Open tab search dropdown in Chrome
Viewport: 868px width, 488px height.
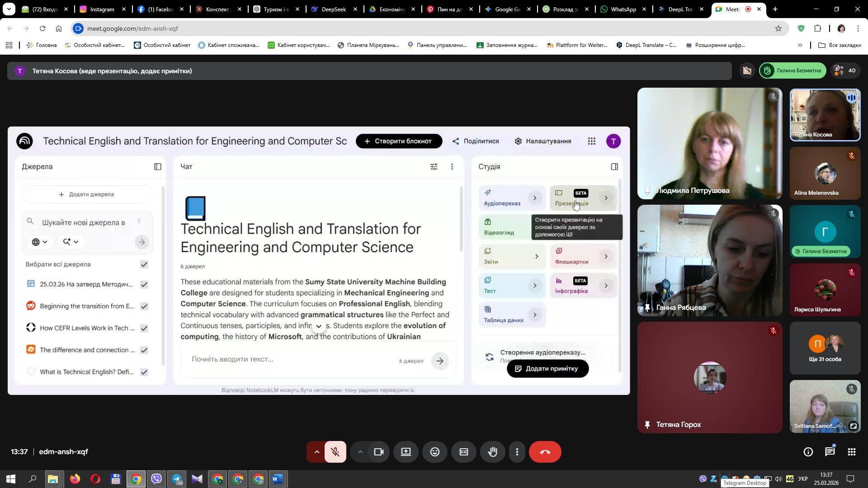(x=9, y=9)
